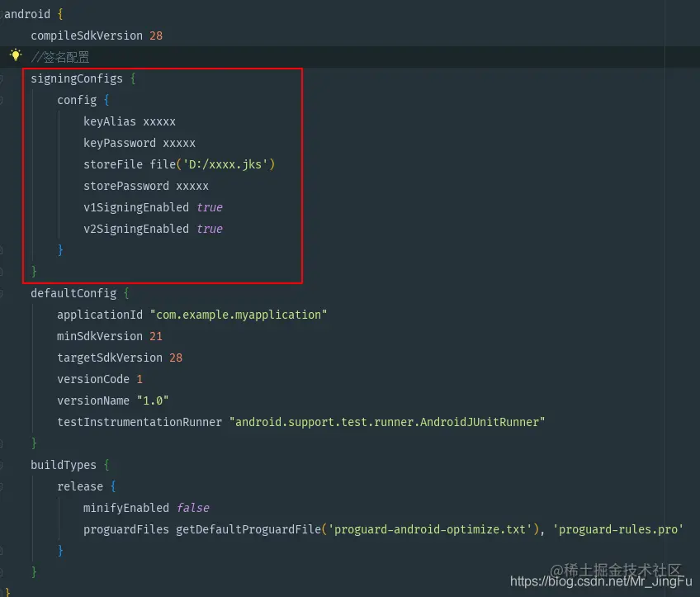Click the 'true' value of v2SigningEnabled
700x597 pixels.
coord(210,229)
